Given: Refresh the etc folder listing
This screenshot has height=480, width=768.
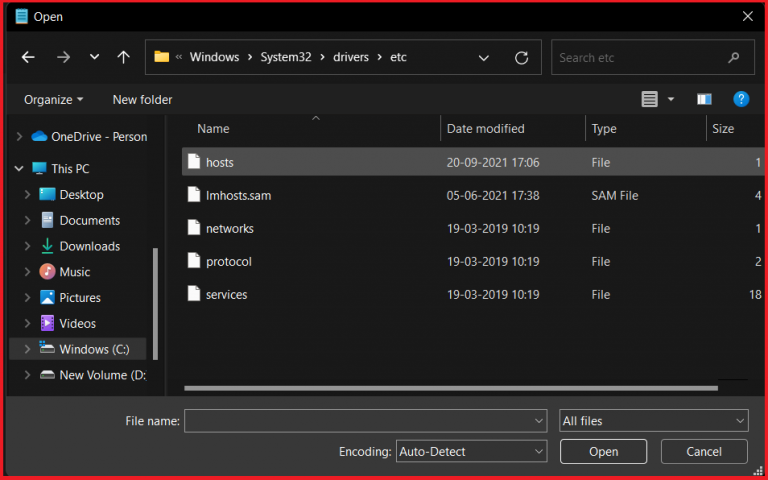Looking at the screenshot, I should (x=522, y=58).
